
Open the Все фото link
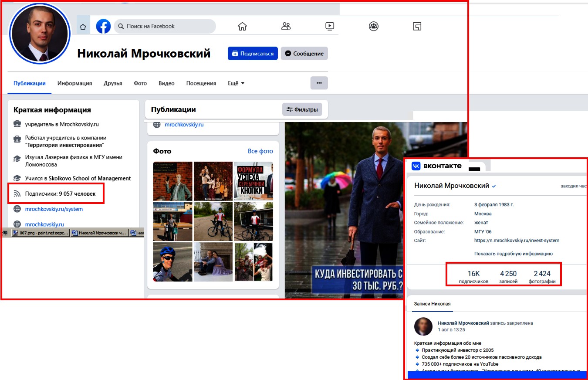pos(260,151)
